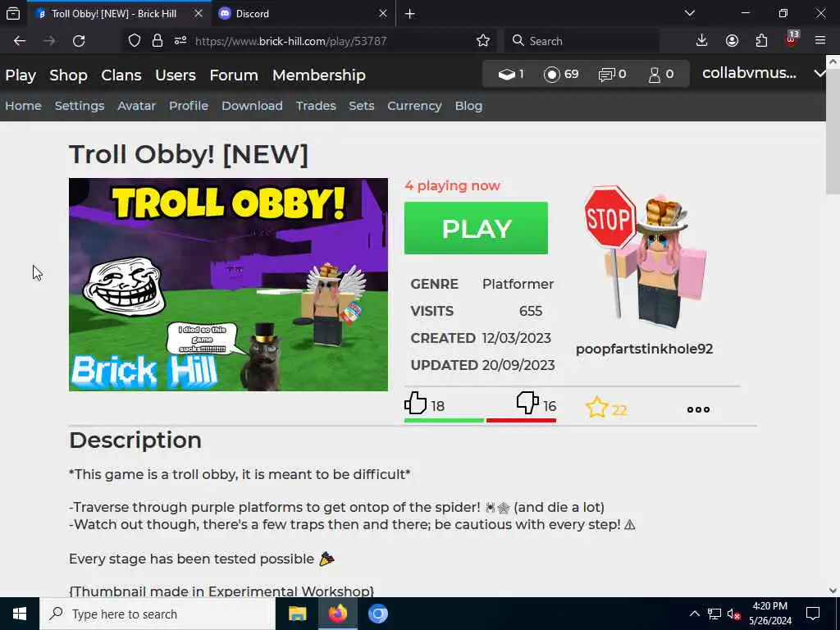Open the blue circular browser icon in the taskbar
This screenshot has height=630, width=840.
[377, 614]
